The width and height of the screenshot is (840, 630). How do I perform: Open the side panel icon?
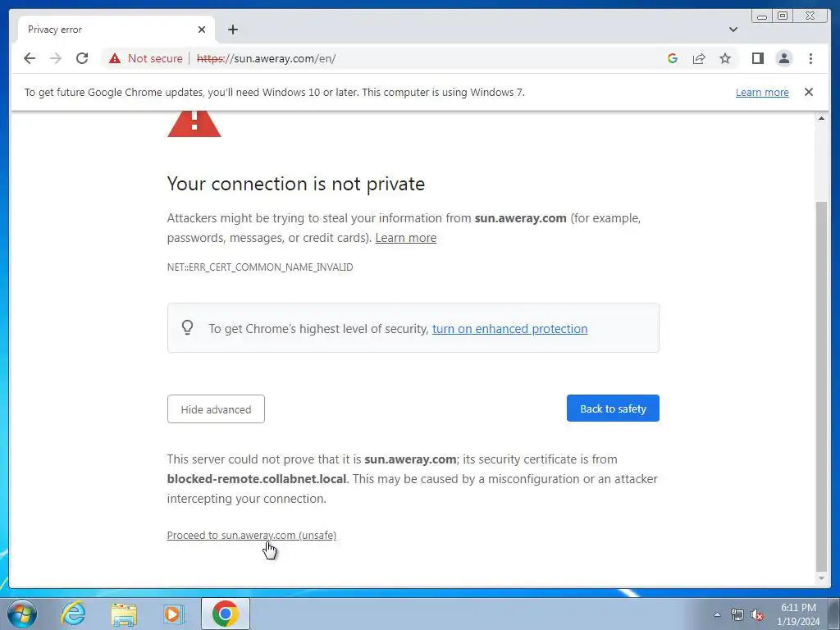click(757, 58)
